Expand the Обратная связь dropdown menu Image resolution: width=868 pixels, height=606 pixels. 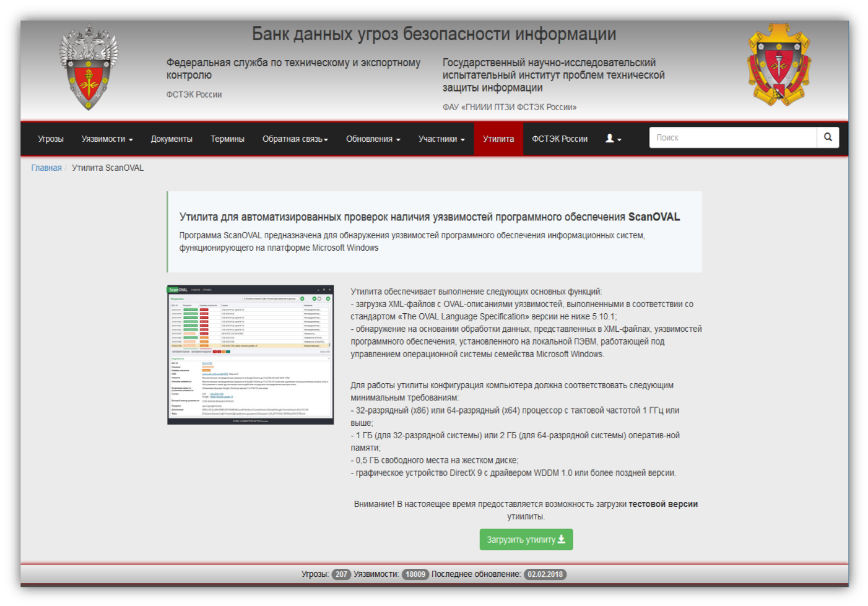(x=295, y=139)
